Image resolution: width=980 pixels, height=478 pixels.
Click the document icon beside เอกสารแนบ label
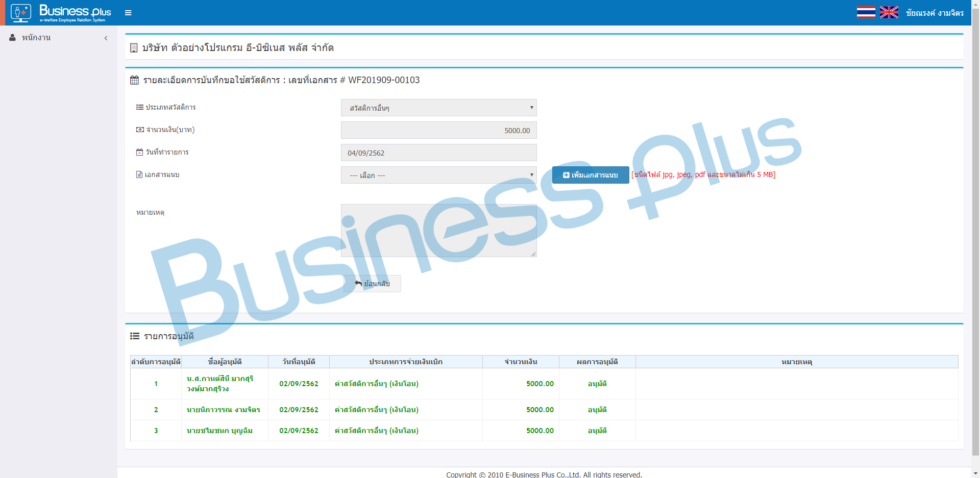point(139,174)
